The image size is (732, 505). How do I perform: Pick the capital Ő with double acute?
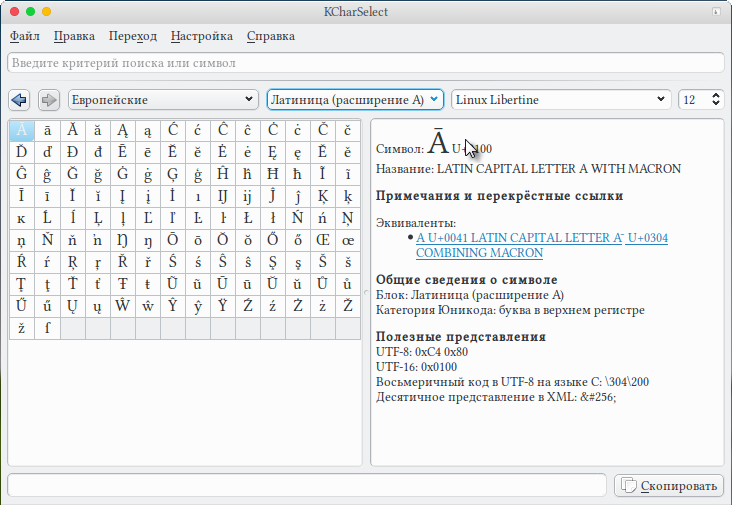(273, 240)
